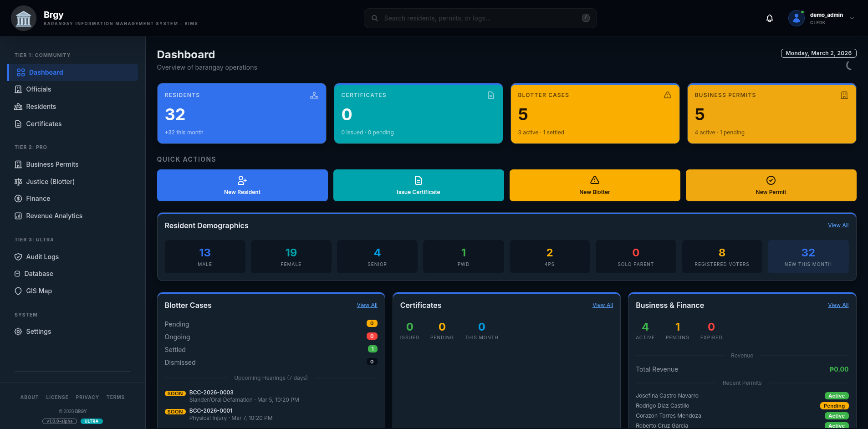Screen dimensions: 868x429
Task: Click the document icon on Certificates card
Action: point(491,95)
